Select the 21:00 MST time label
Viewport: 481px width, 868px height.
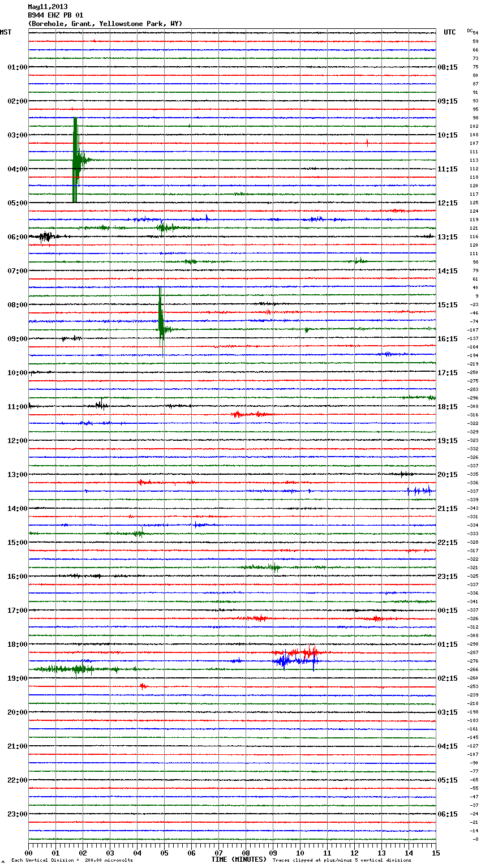18,746
